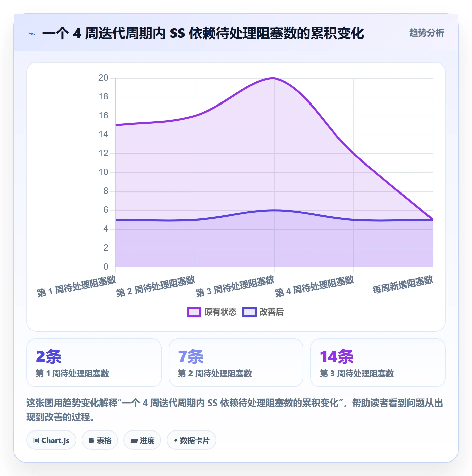
Task: Open the 2条 第 1 周待处理阻塞数 card
Action: point(94,363)
